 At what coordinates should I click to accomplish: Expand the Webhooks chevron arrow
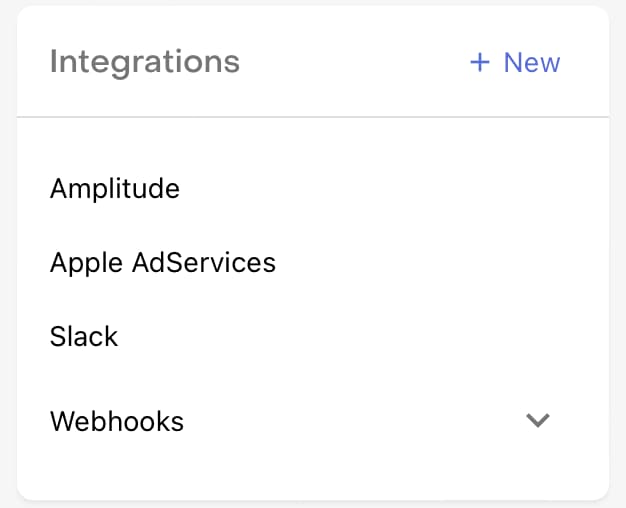coord(538,421)
